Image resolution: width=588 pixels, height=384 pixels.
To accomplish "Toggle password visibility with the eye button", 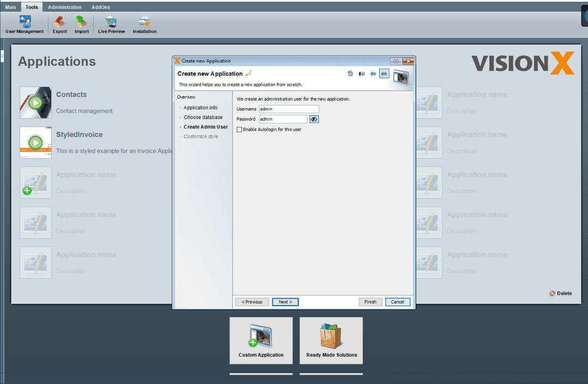I will pyautogui.click(x=314, y=119).
